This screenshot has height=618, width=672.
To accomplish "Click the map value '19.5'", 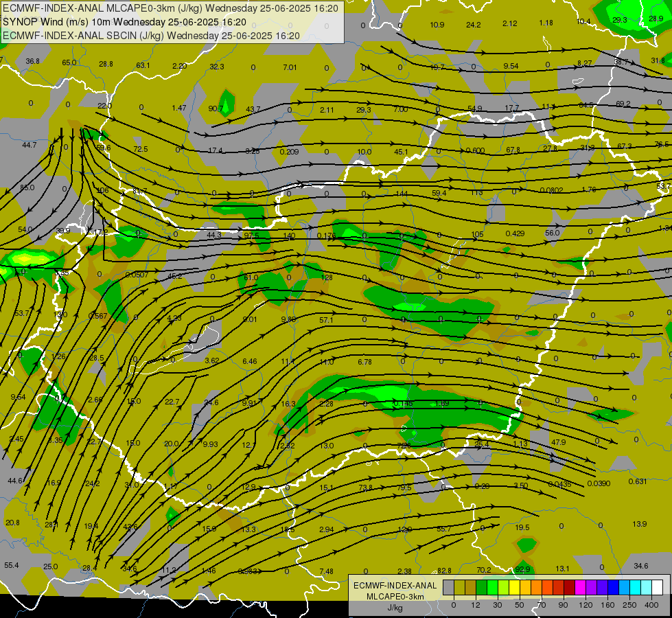I will [522, 527].
